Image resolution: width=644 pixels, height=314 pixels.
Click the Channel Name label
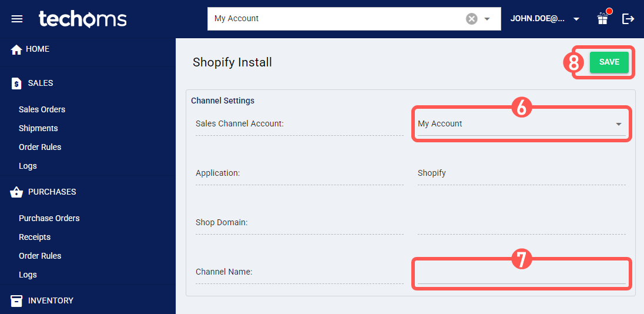[224, 272]
